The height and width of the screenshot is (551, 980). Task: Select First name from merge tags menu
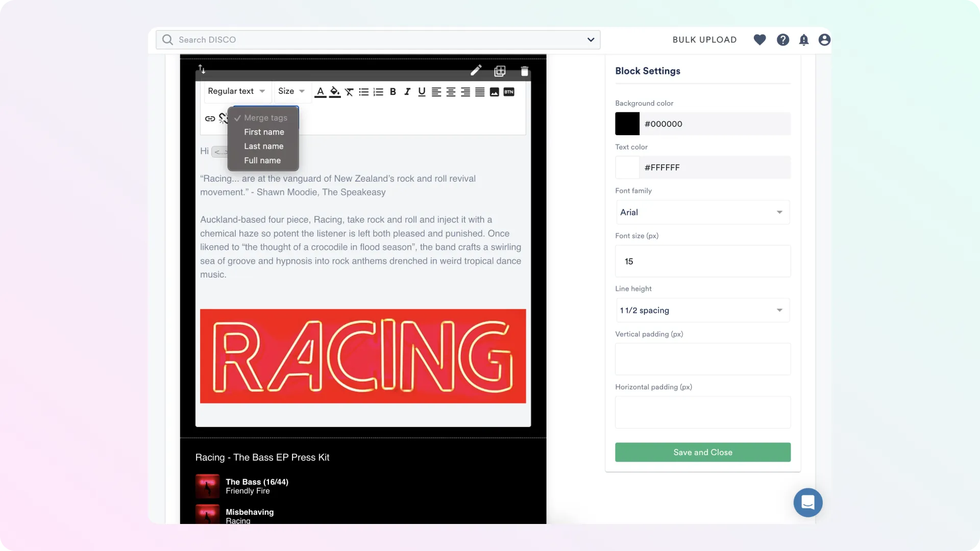point(263,132)
